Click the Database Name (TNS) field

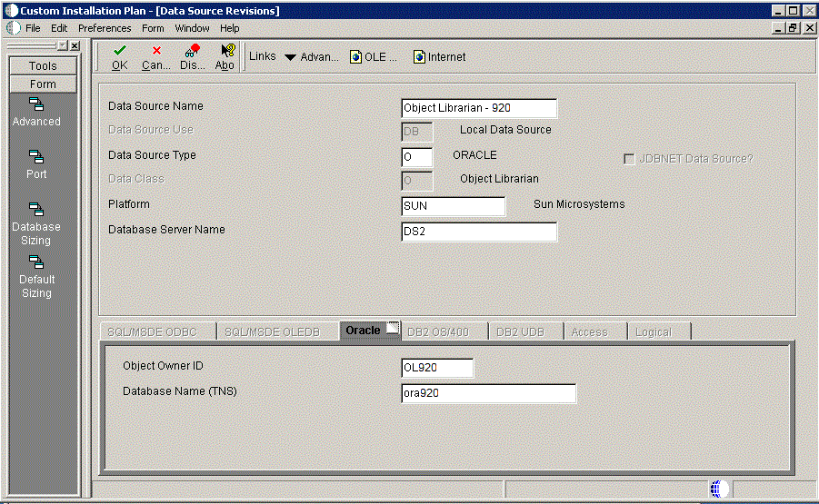[488, 393]
